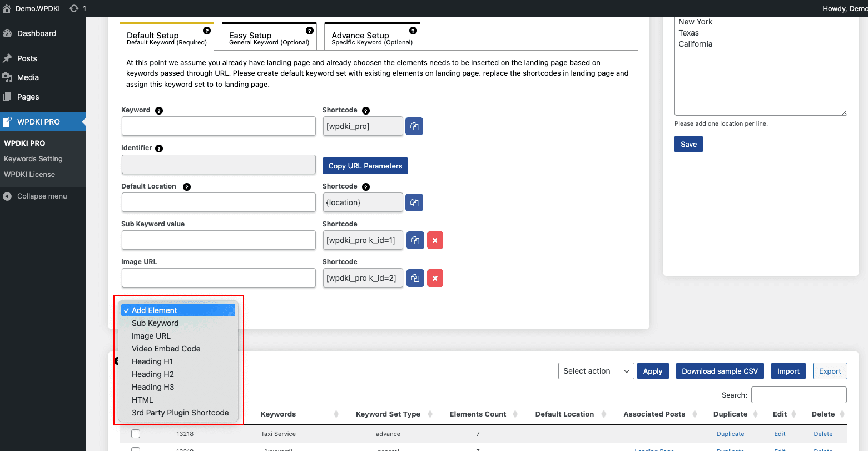
Task: Click the Export button
Action: point(830,371)
